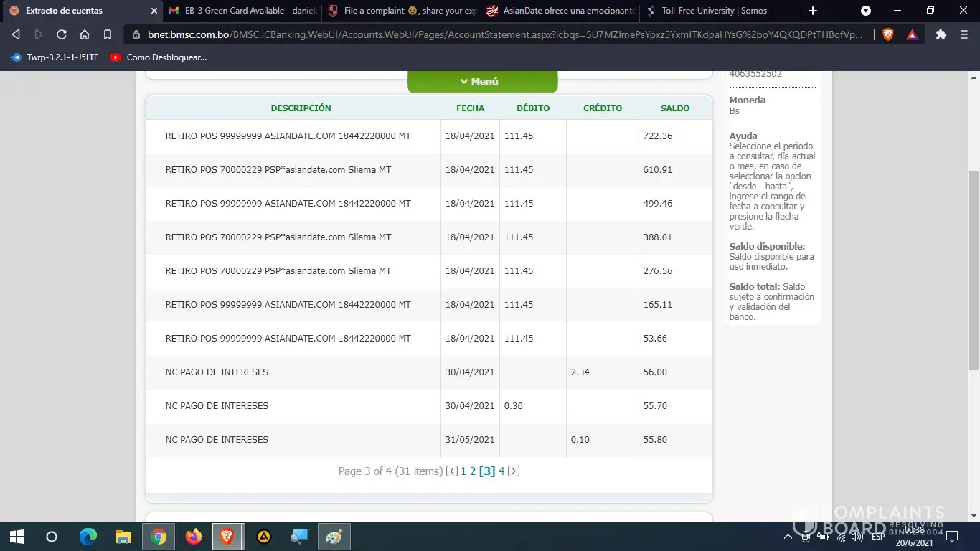The height and width of the screenshot is (551, 980).
Task: Open the Como Desbloquear YouTube bookmark
Action: 159,57
